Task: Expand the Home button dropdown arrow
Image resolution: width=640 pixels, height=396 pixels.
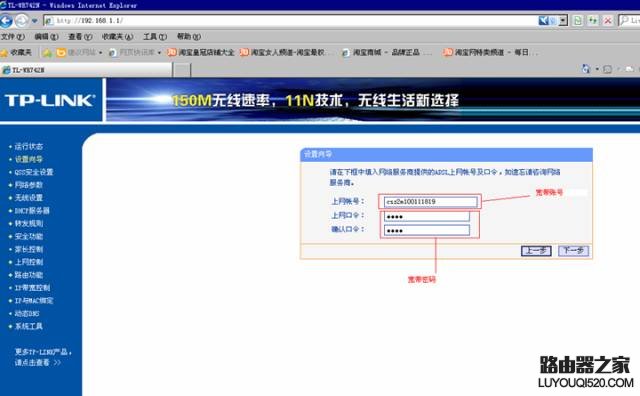Action: 597,69
